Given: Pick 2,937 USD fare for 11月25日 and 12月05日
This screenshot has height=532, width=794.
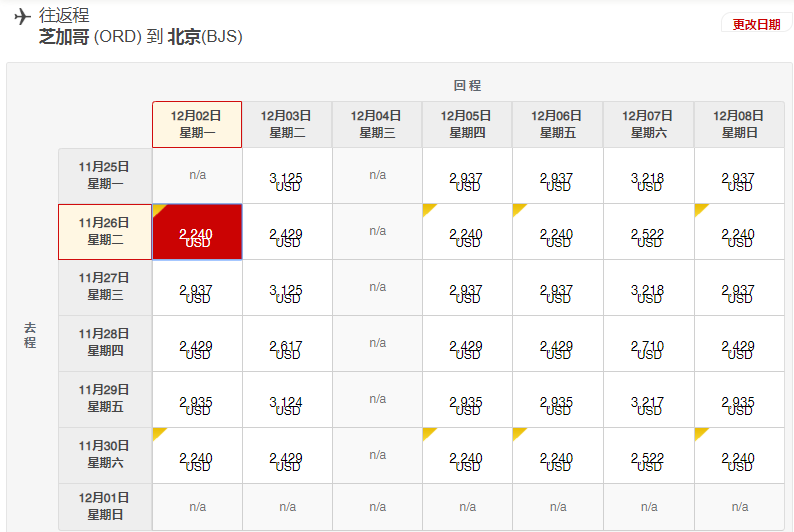Looking at the screenshot, I should (467, 176).
